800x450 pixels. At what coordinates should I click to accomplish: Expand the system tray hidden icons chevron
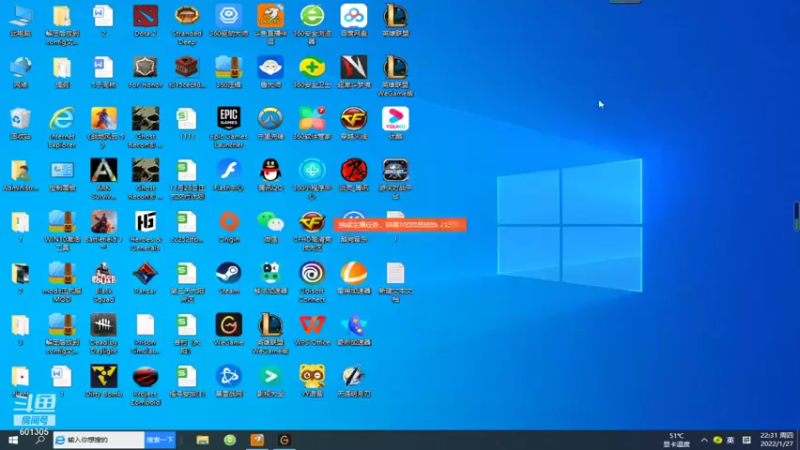point(704,440)
